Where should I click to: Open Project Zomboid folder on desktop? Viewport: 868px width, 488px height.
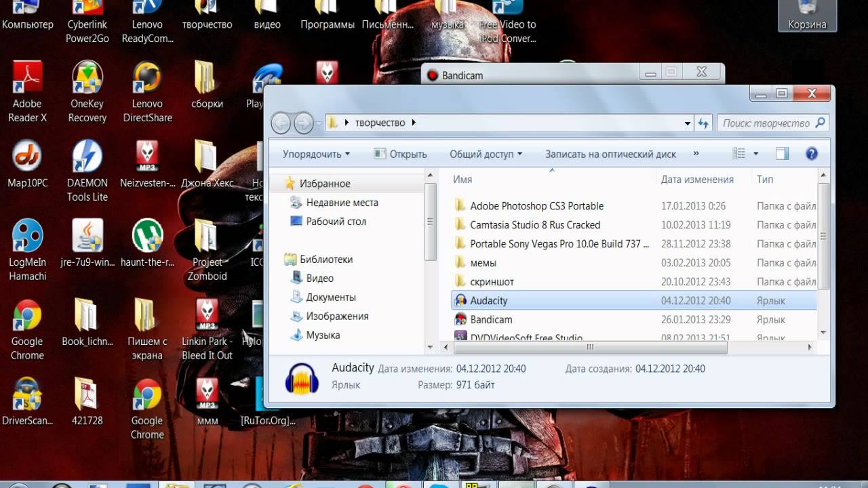[207, 250]
